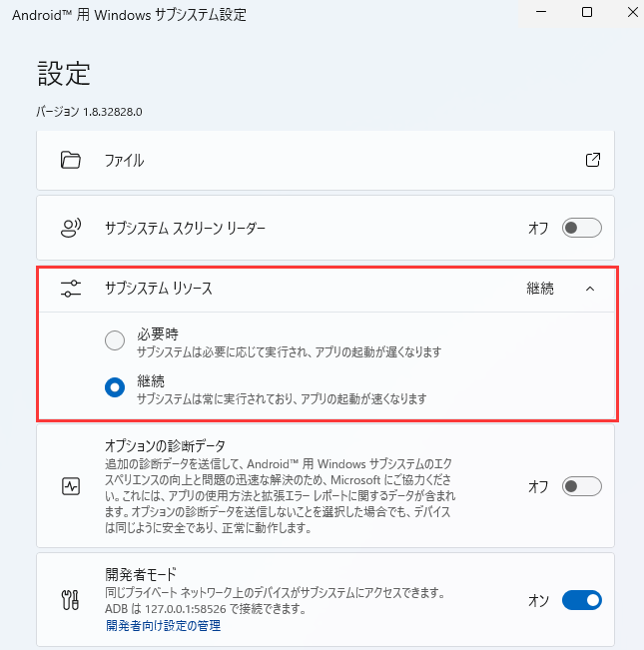644x650 pixels.
Task: Click the diagnostic data pulse icon
Action: pyautogui.click(x=71, y=486)
